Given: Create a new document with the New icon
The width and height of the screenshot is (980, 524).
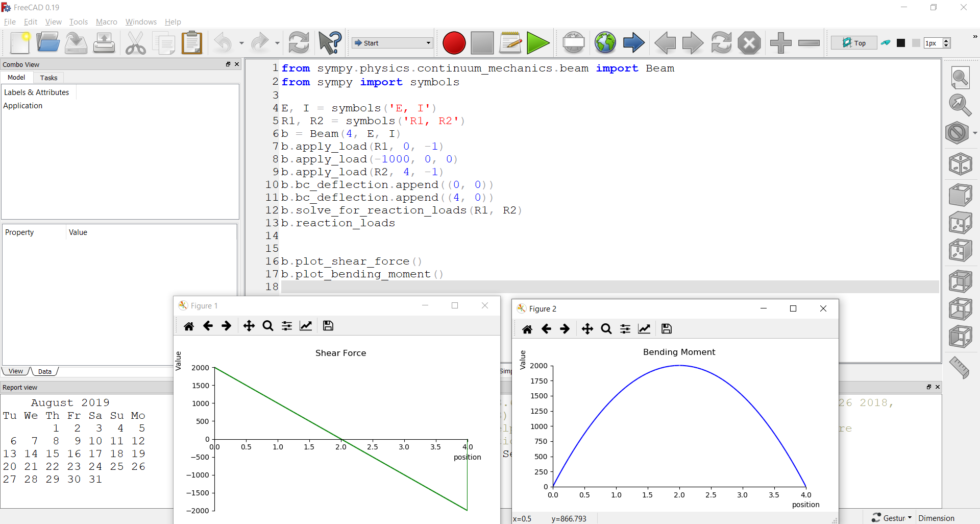Looking at the screenshot, I should tap(20, 43).
